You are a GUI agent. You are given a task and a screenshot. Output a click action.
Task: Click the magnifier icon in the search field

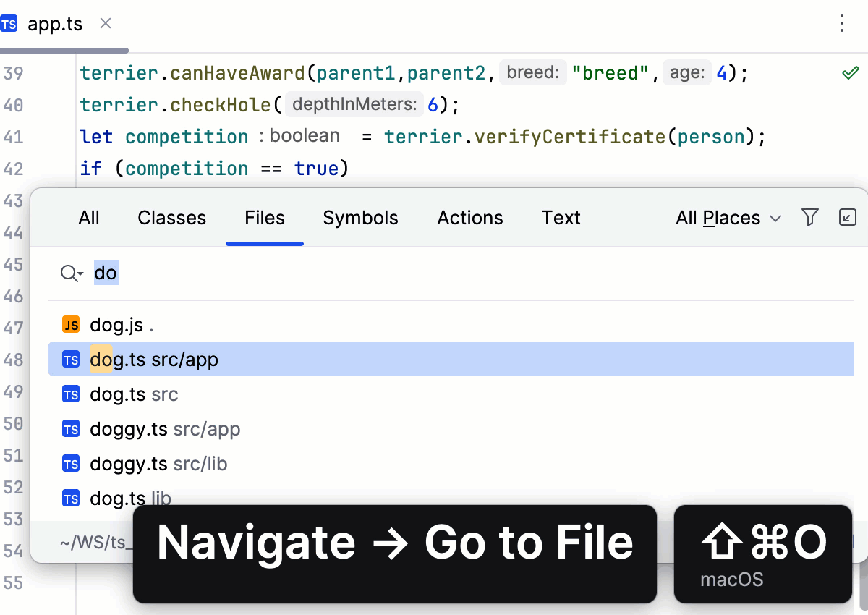67,273
